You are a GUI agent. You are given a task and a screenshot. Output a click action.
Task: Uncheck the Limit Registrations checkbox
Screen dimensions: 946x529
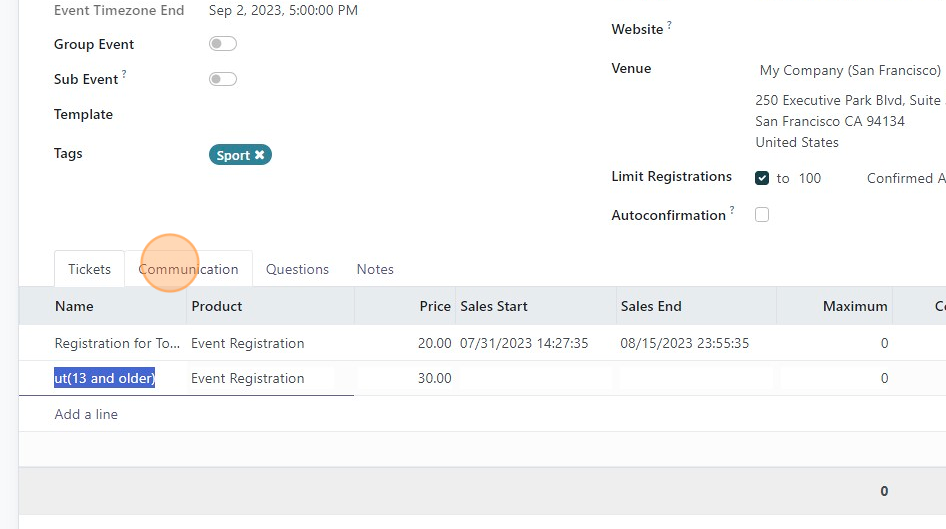pos(762,178)
